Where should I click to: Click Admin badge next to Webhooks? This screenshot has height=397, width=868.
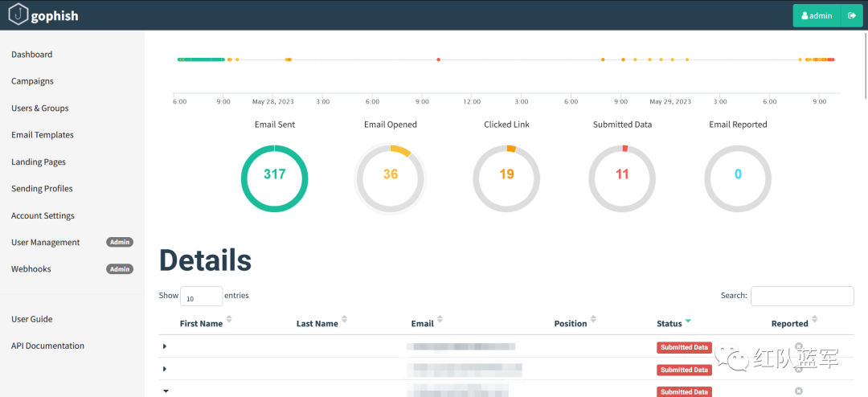tap(120, 269)
